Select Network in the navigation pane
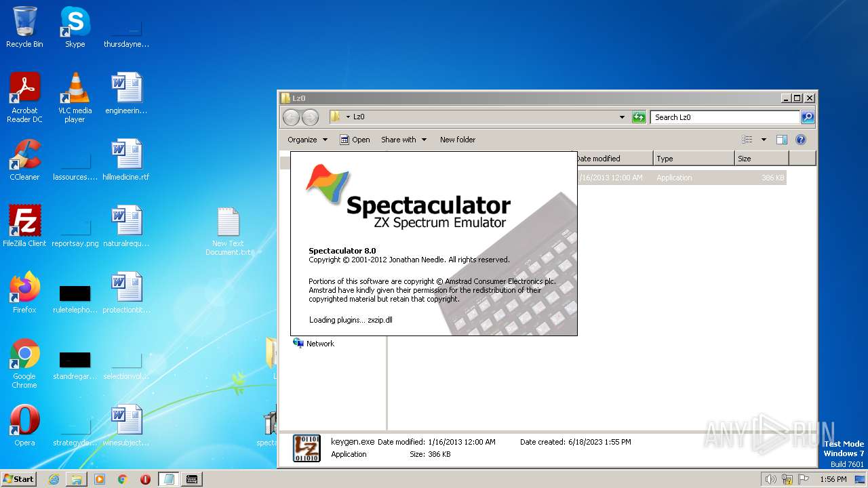 tap(320, 344)
